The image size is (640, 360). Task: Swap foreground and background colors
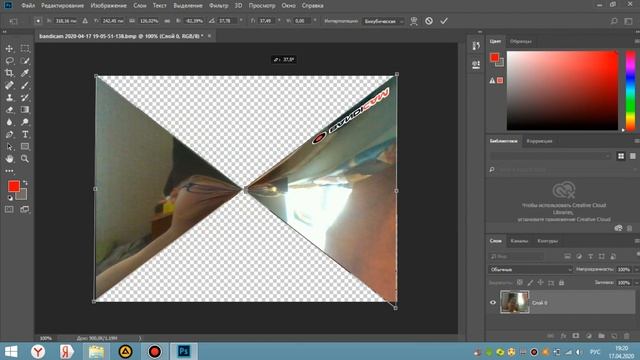tap(25, 182)
